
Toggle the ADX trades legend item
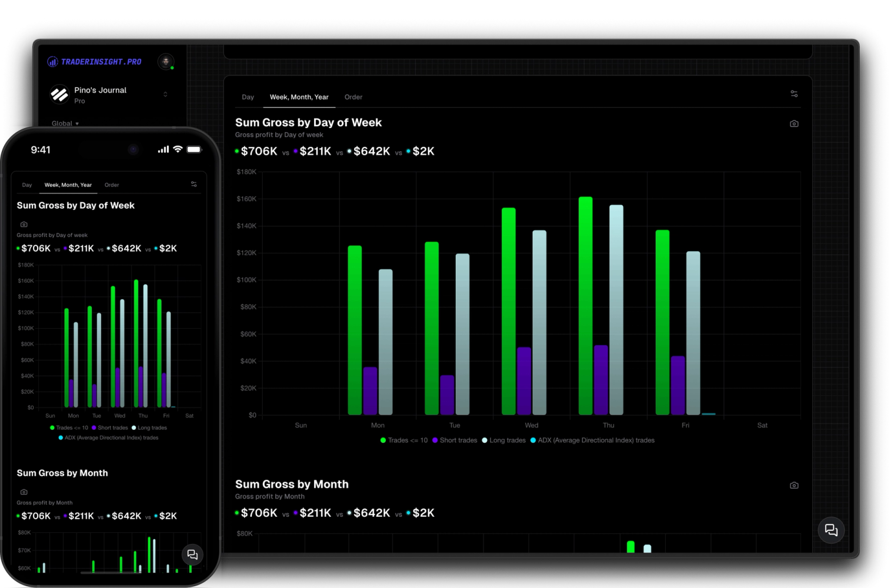click(x=593, y=440)
